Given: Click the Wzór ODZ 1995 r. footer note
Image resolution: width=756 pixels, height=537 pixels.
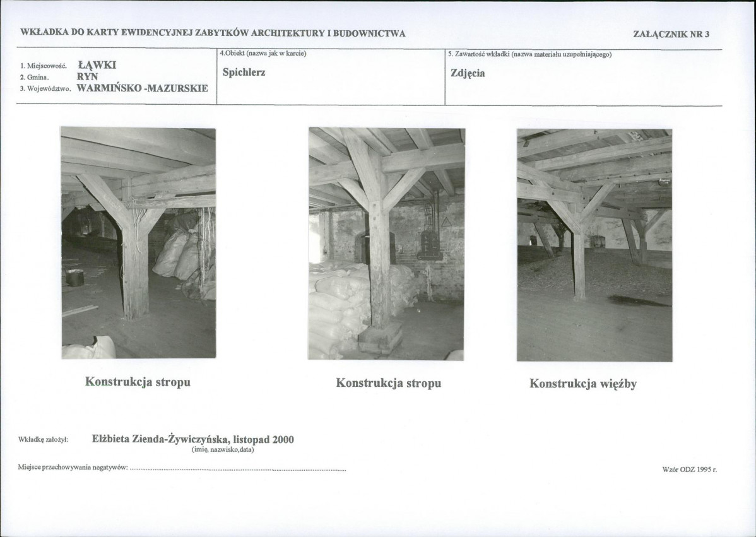Looking at the screenshot, I should click(690, 469).
